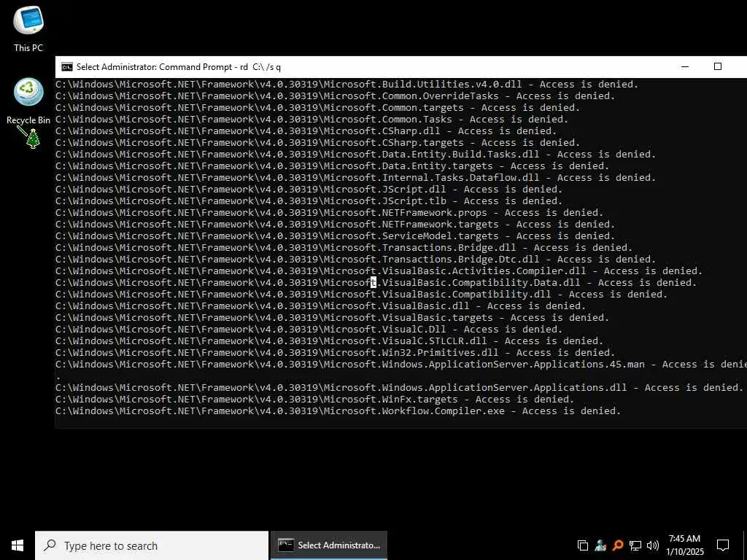Image resolution: width=747 pixels, height=560 pixels.
Task: Click the Microsoft.VisualC.STLCLR.dll line
Action: pyautogui.click(x=329, y=341)
